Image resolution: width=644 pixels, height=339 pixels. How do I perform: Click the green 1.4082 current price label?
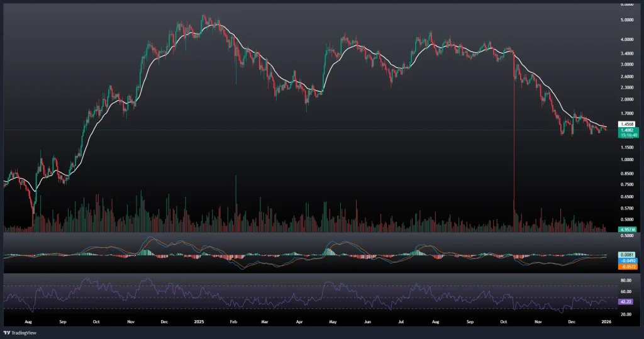coord(626,130)
